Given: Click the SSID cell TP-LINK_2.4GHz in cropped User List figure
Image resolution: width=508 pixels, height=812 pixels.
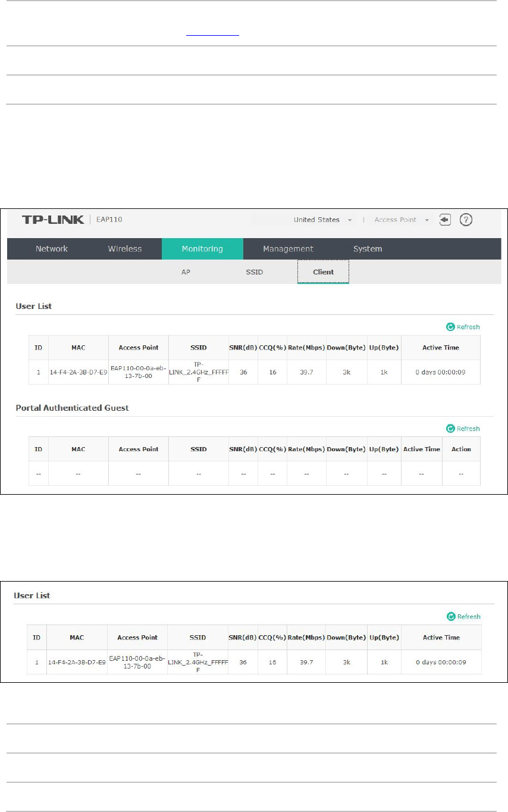Looking at the screenshot, I should tap(197, 662).
